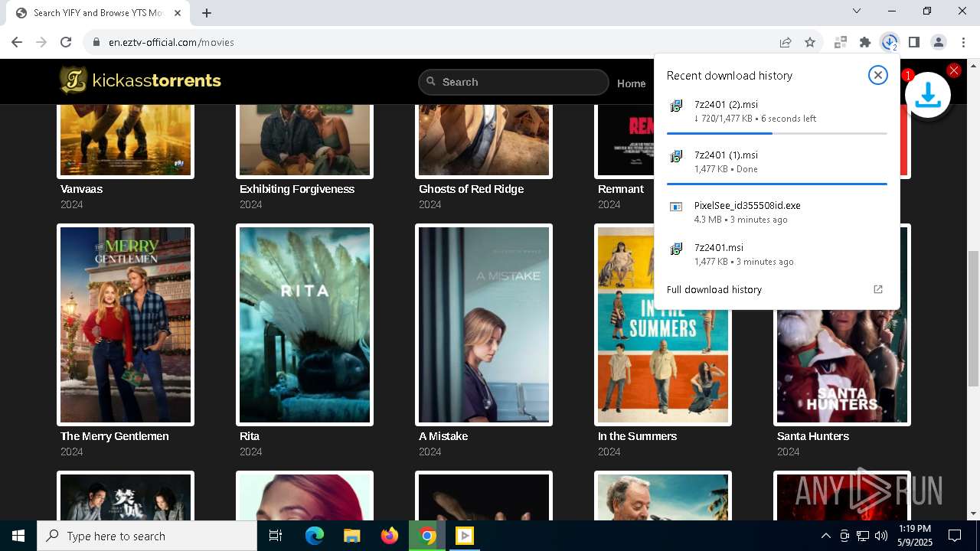Go back to the previous page
980x551 pixels.
coord(17,43)
